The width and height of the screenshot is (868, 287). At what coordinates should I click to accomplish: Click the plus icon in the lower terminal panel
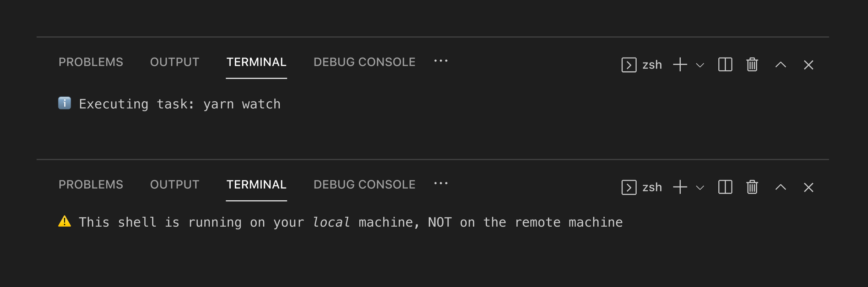pyautogui.click(x=680, y=187)
